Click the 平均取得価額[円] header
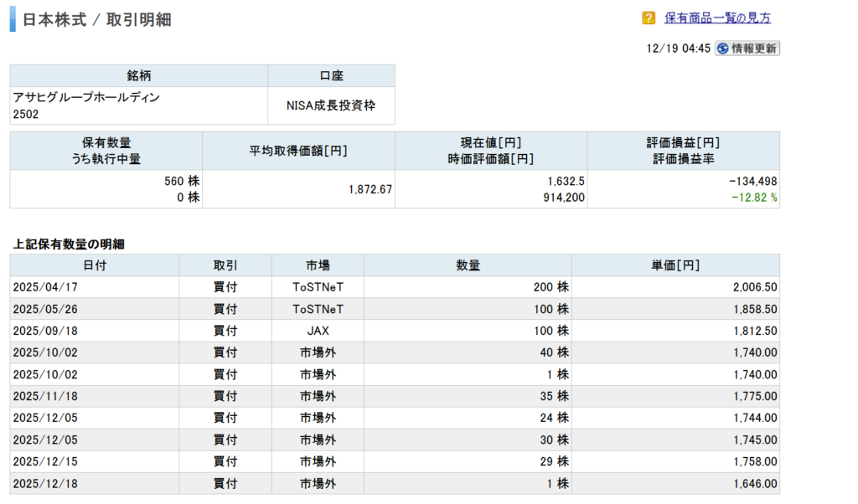This screenshot has width=858, height=504. coord(298,151)
